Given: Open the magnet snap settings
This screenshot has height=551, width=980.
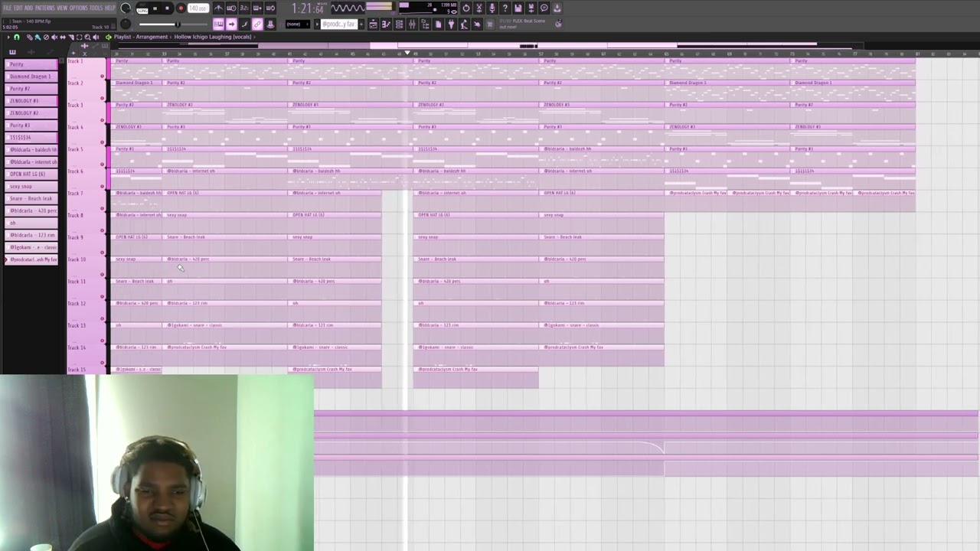Looking at the screenshot, I should coord(17,37).
